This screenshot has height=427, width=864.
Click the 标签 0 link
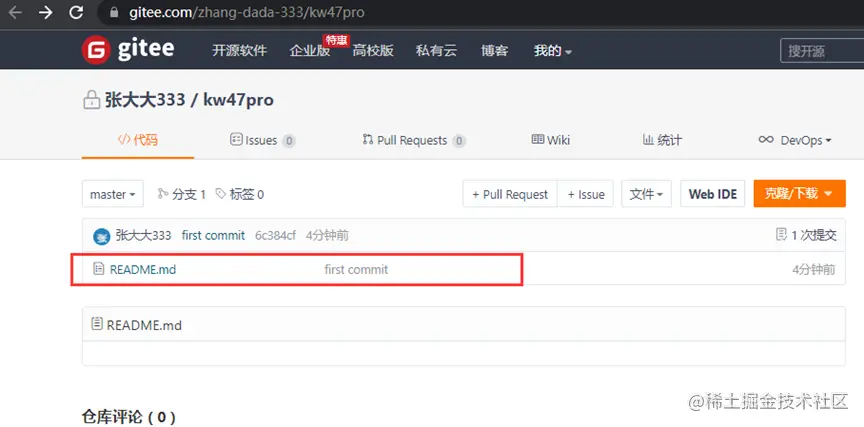[240, 194]
